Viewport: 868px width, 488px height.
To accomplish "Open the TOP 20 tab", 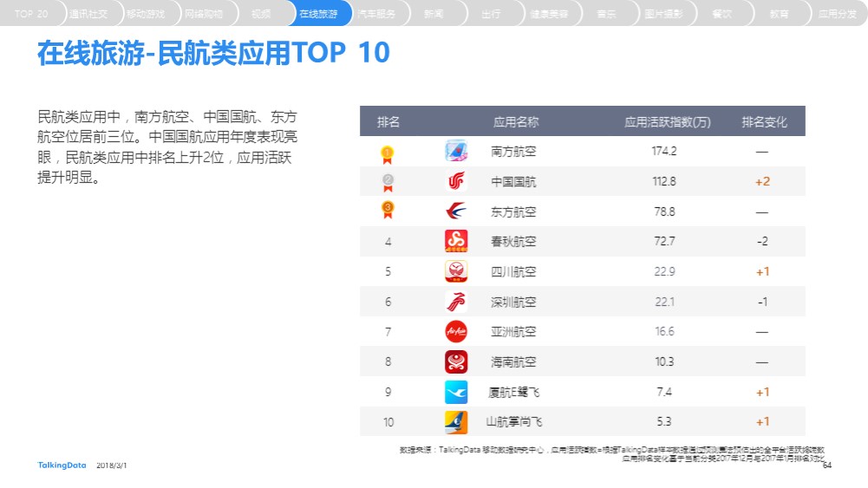I will [30, 13].
